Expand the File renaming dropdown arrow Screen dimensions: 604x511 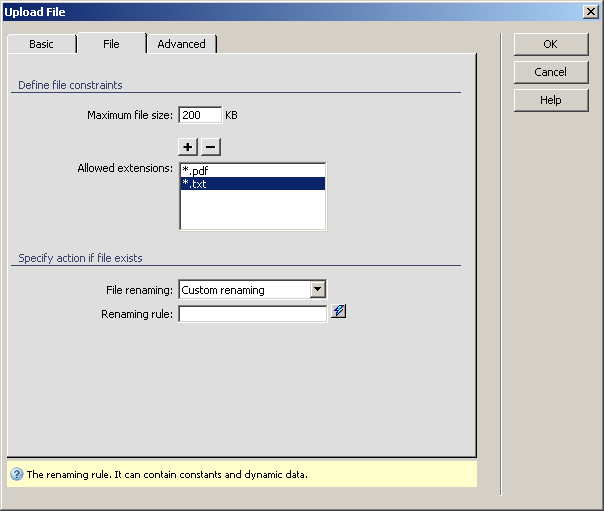pyautogui.click(x=318, y=290)
